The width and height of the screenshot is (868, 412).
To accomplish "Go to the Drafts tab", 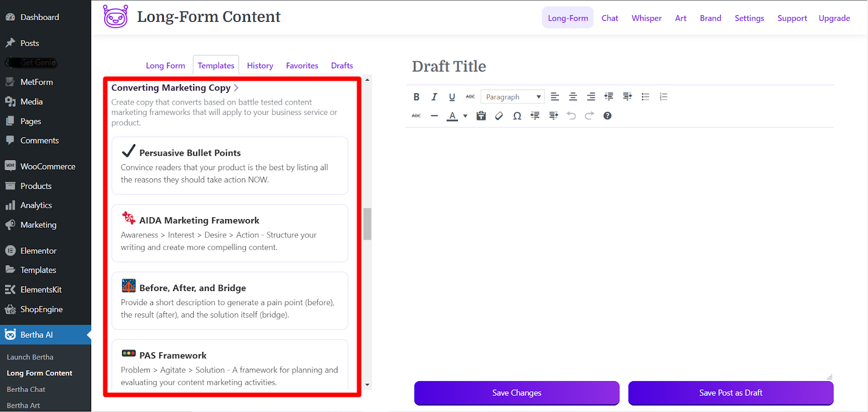I will click(x=342, y=66).
